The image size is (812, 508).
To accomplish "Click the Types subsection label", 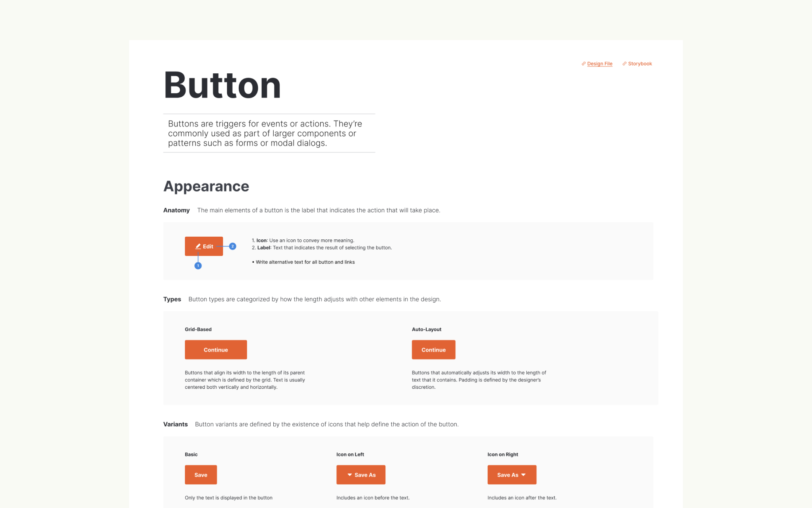I will [x=172, y=299].
